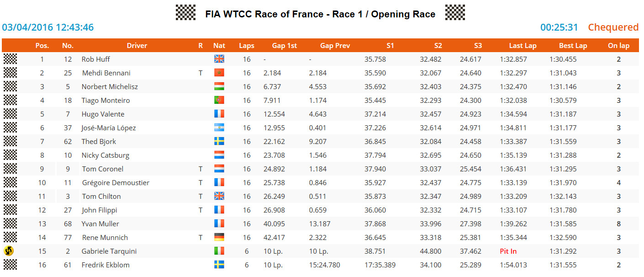
Task: Click chequered flag icon right of the title
Action: click(x=455, y=12)
